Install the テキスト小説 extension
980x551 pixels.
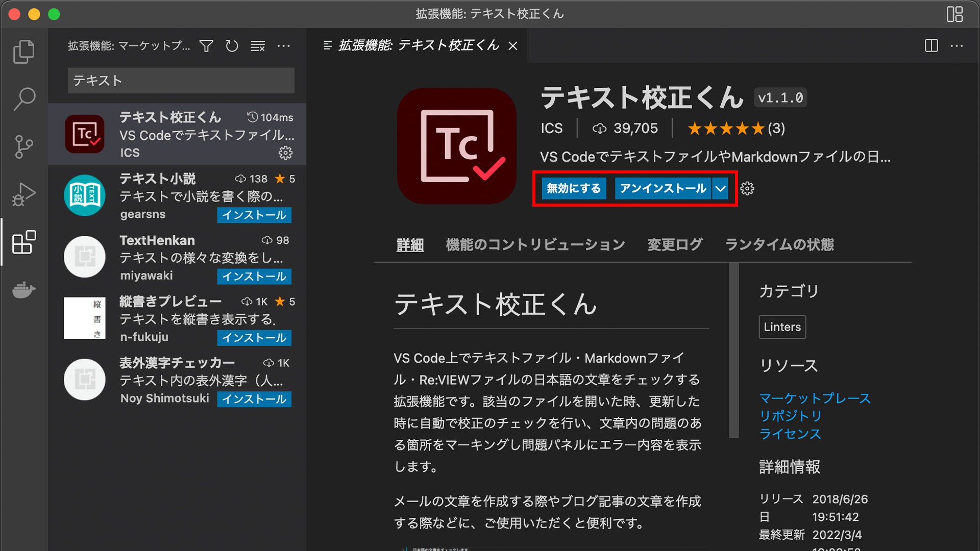(254, 215)
